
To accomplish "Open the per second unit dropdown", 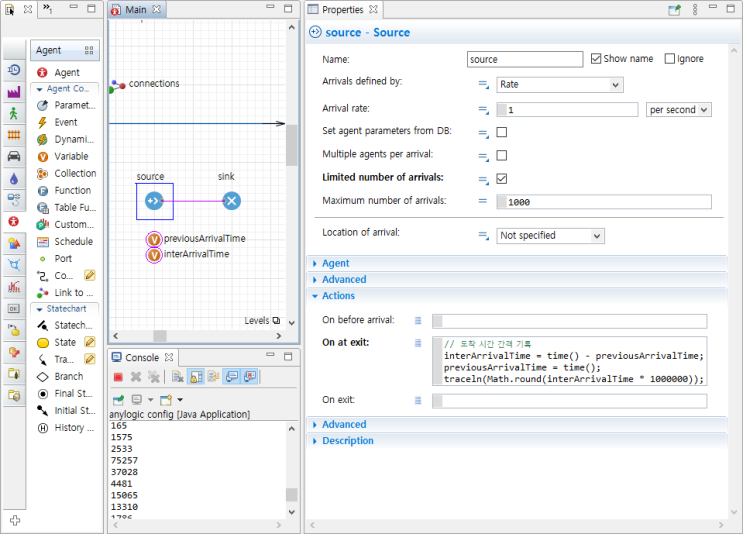I will point(678,110).
